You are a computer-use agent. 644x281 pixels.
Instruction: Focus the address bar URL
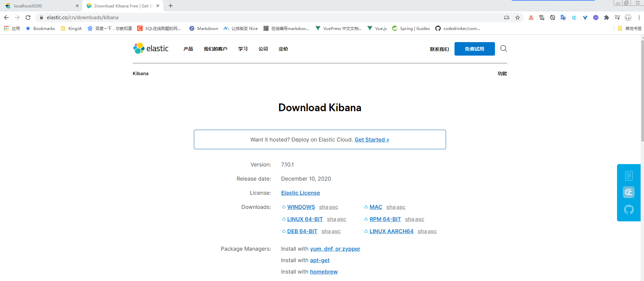coord(83,18)
